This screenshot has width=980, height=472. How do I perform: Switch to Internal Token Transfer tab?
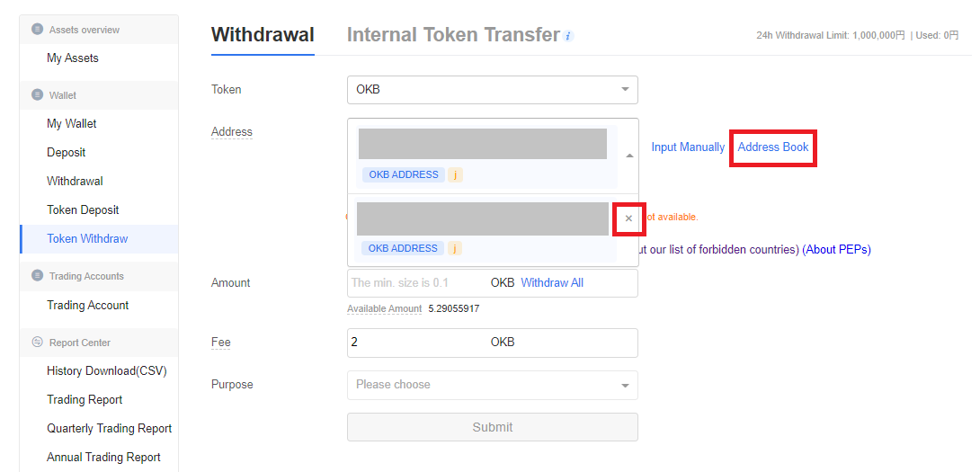click(453, 34)
